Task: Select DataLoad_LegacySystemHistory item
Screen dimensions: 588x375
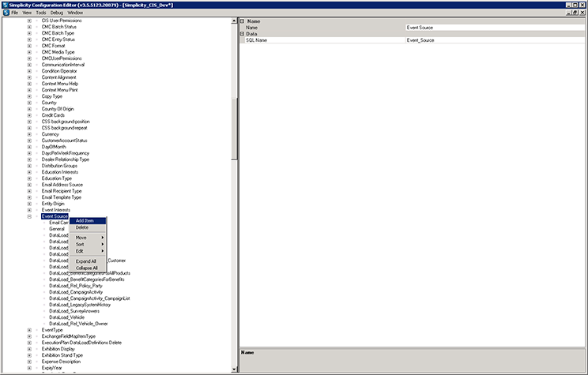Action: 80,305
